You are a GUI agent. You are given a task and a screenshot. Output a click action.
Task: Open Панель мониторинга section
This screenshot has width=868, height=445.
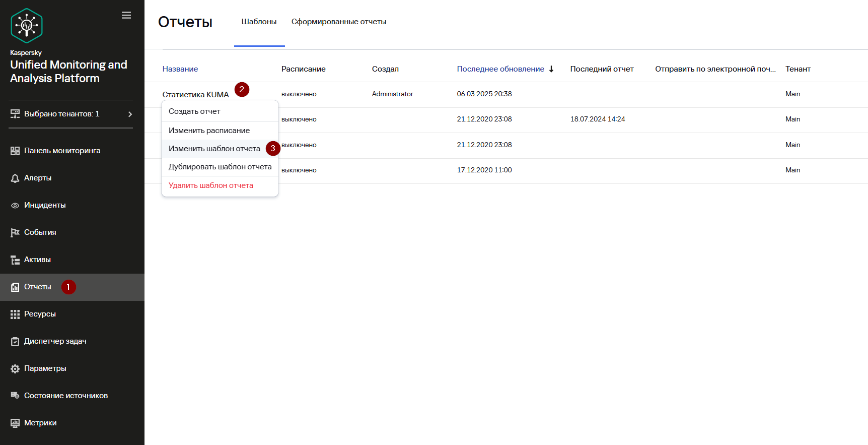[62, 151]
